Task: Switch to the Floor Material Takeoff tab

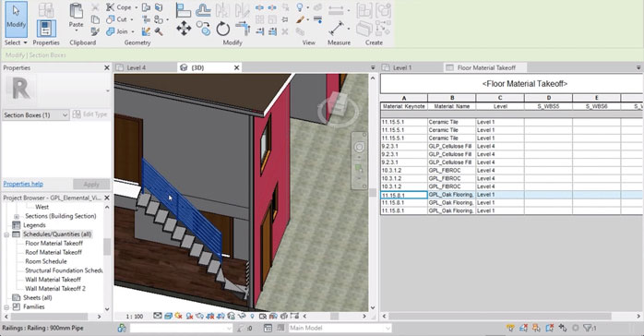Action: click(486, 67)
